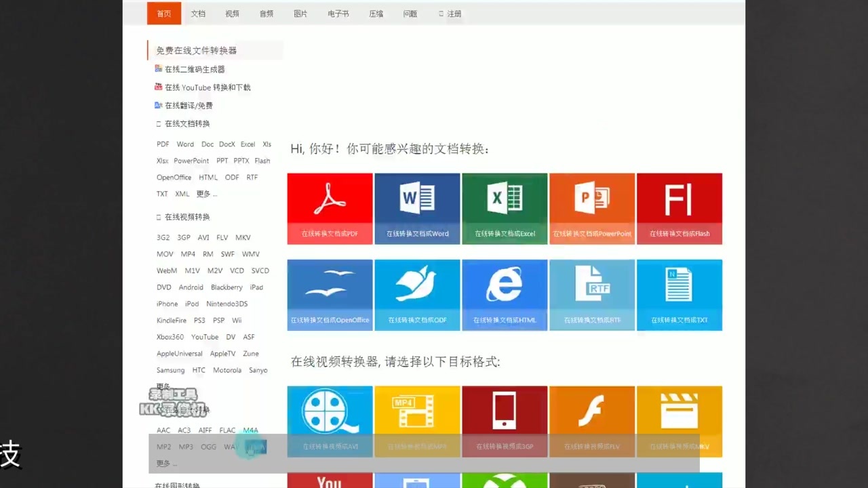The image size is (868, 488).
Task: Open the RTF conversion tile
Action: pyautogui.click(x=592, y=295)
